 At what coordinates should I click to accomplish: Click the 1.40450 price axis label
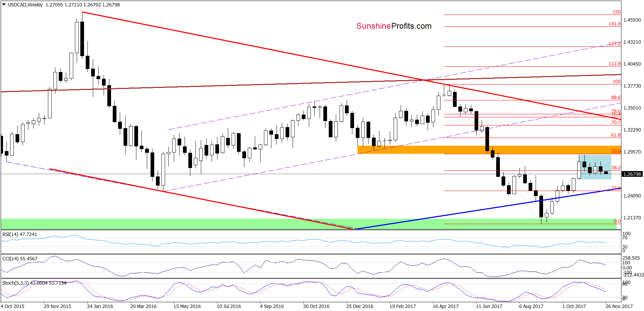[632, 64]
